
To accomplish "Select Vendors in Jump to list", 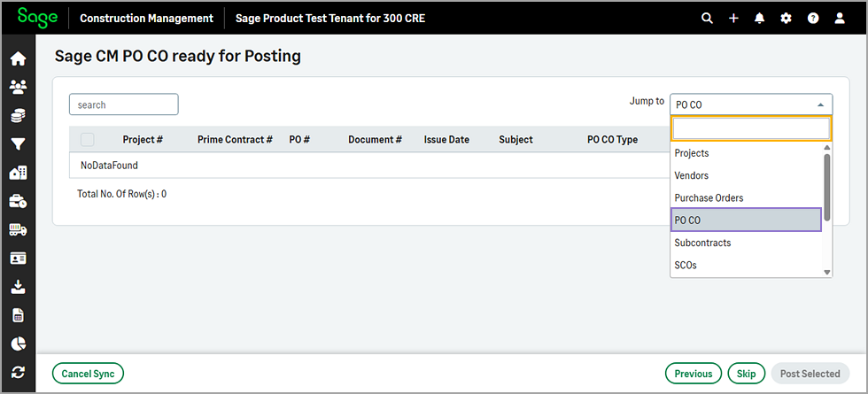I will pyautogui.click(x=746, y=175).
